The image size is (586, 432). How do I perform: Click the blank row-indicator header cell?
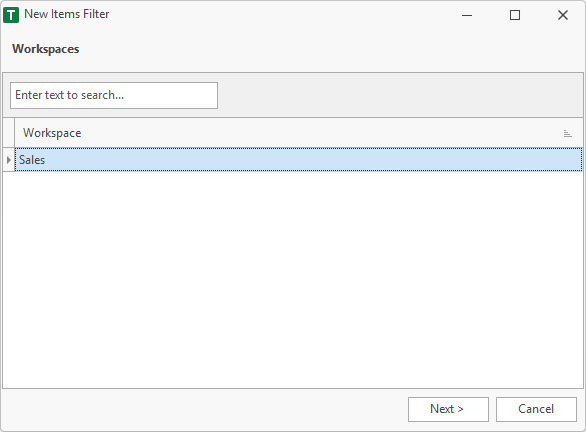click(x=9, y=133)
